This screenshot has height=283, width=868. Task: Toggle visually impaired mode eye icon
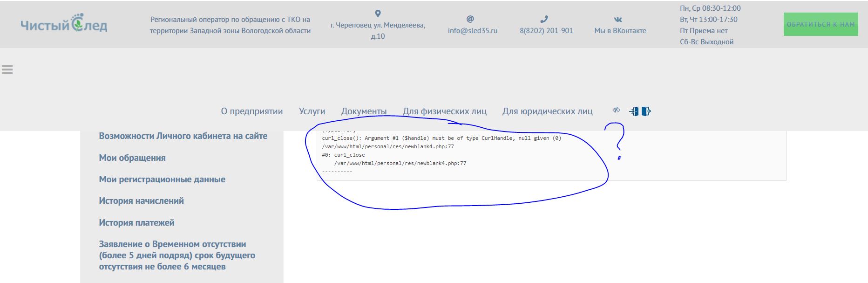tap(616, 110)
